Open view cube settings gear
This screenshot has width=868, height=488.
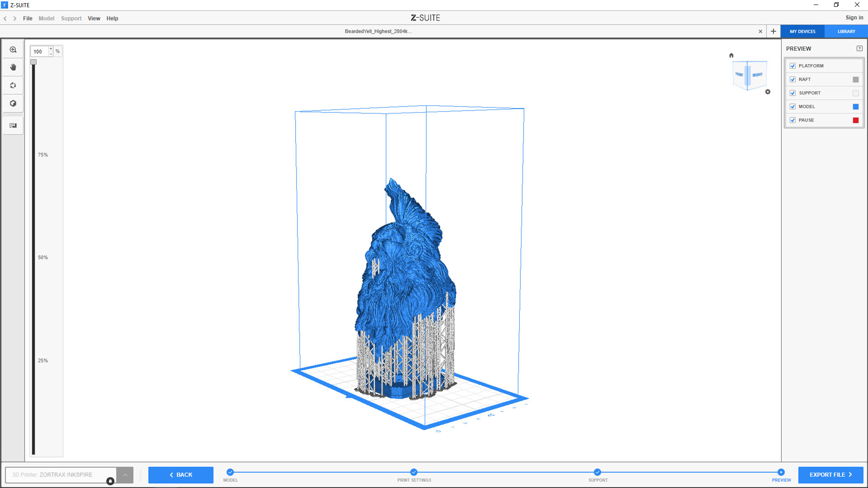[x=768, y=92]
